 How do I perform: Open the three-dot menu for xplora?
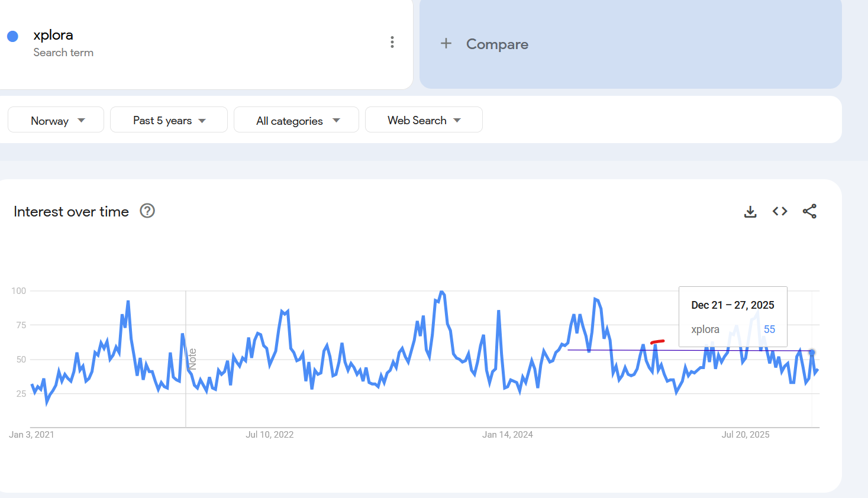392,42
